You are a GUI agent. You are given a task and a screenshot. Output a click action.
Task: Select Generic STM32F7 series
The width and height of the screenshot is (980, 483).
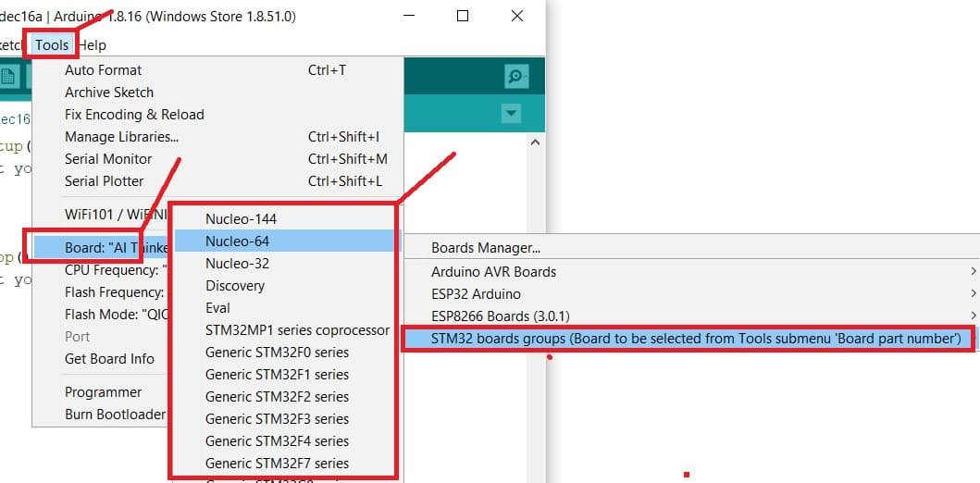click(284, 464)
